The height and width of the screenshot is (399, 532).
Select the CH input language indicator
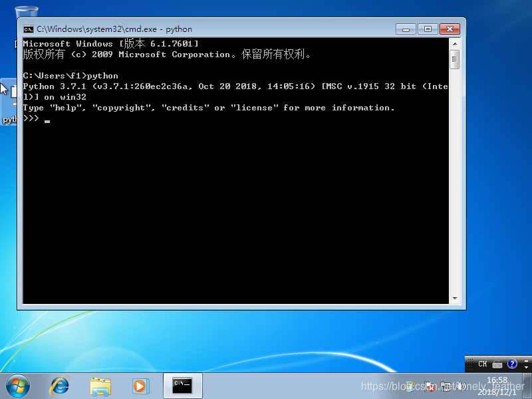coord(483,364)
